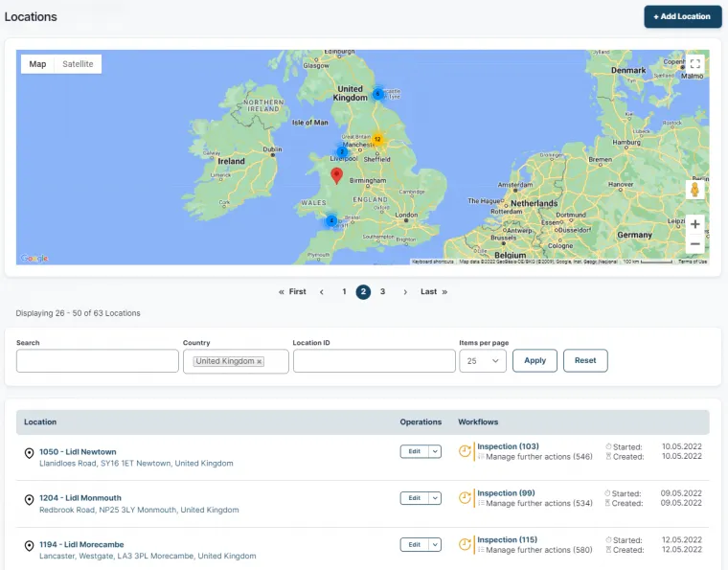The image size is (728, 570).
Task: Expand Edit dropdown for Lidl Morecambe
Action: pos(435,544)
